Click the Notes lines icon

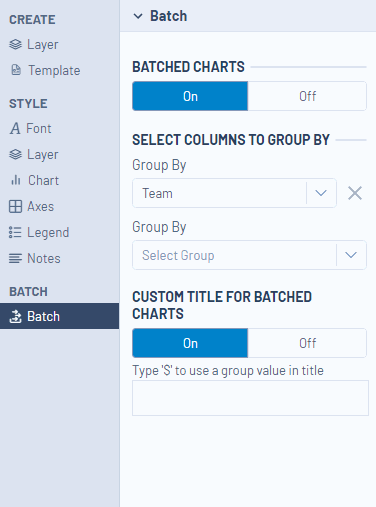click(x=15, y=258)
